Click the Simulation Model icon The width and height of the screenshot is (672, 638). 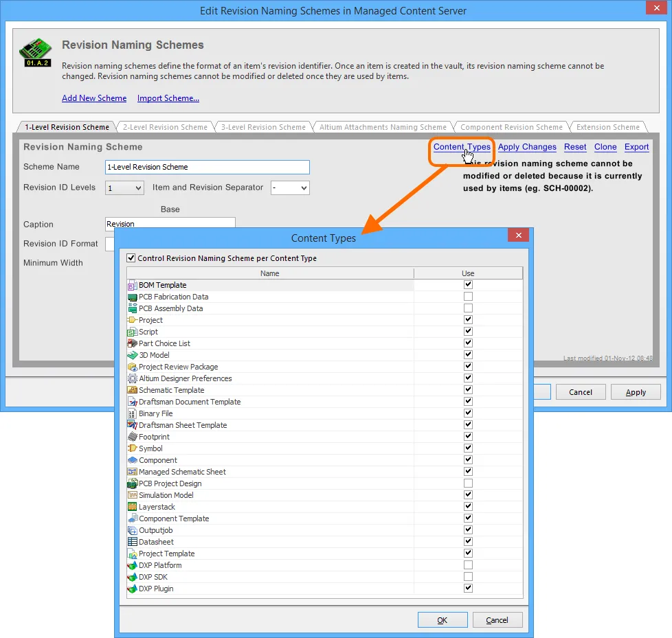tap(133, 495)
